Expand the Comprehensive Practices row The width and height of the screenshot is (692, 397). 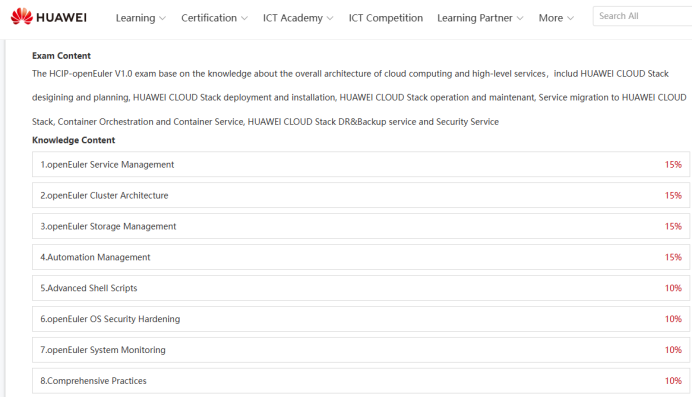[x=361, y=381]
